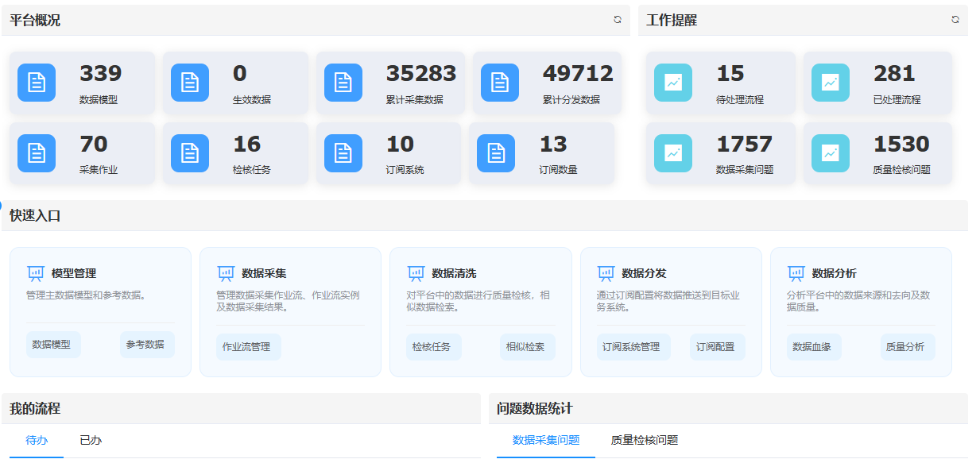Open the 订阅配置 button
The width and height of the screenshot is (980, 463).
(715, 347)
